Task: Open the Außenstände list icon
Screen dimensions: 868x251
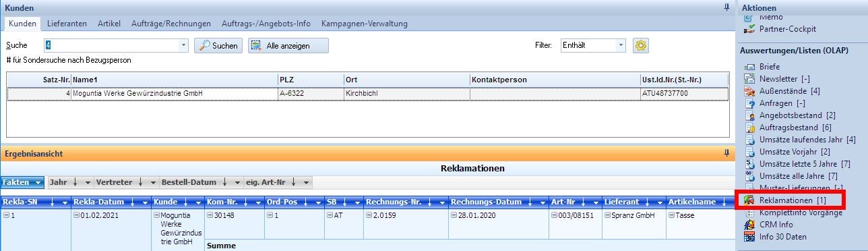Action: (x=748, y=91)
